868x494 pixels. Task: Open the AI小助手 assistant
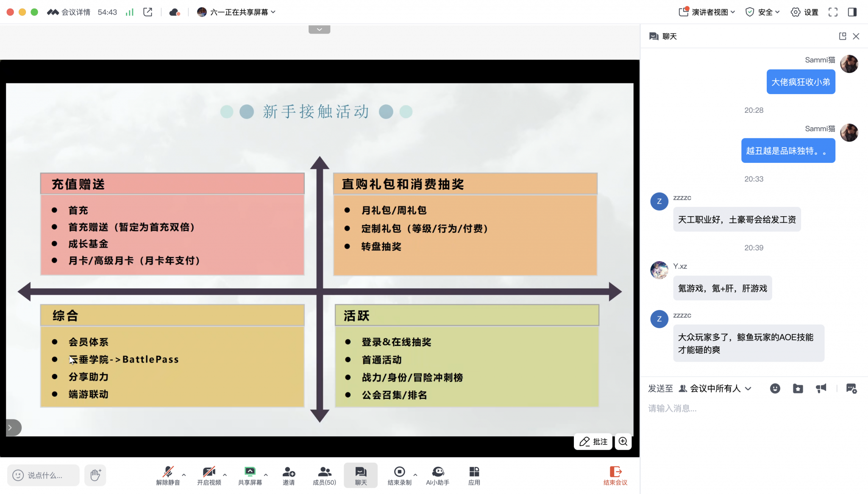437,475
